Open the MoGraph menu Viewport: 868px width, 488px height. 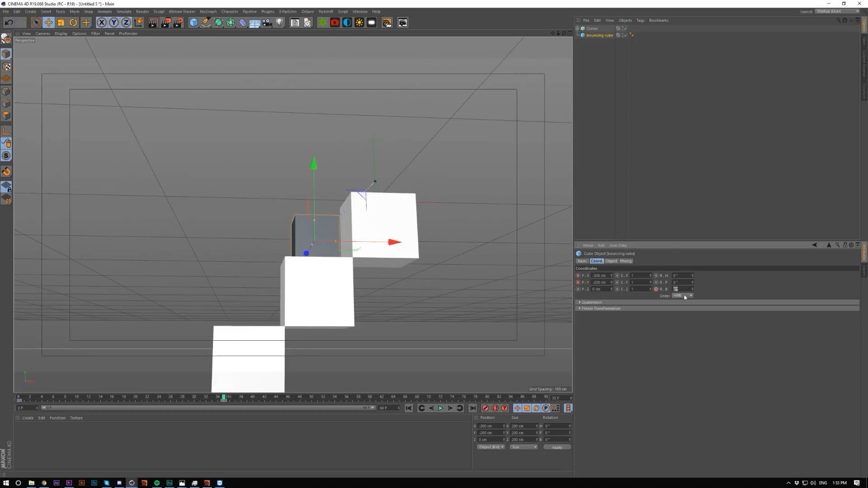[208, 12]
